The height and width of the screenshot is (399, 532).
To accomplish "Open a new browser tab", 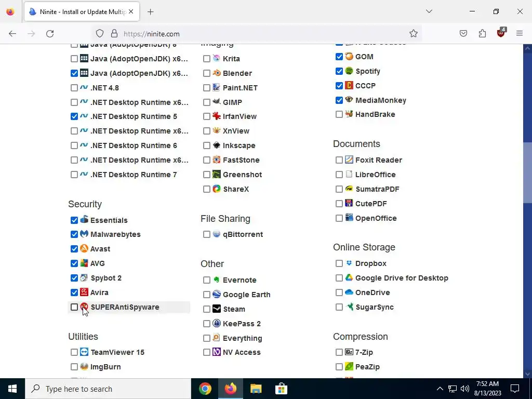I will coord(151,12).
